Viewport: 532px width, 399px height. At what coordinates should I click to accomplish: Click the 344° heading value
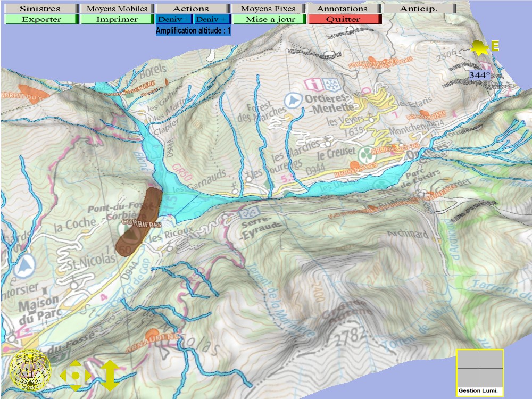click(x=480, y=74)
